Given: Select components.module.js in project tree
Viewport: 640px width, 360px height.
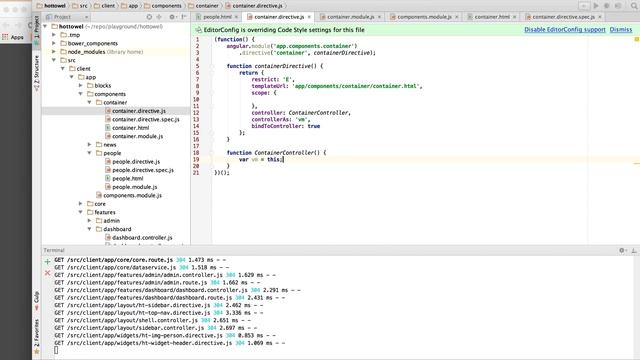Looking at the screenshot, I should pyautogui.click(x=132, y=196).
